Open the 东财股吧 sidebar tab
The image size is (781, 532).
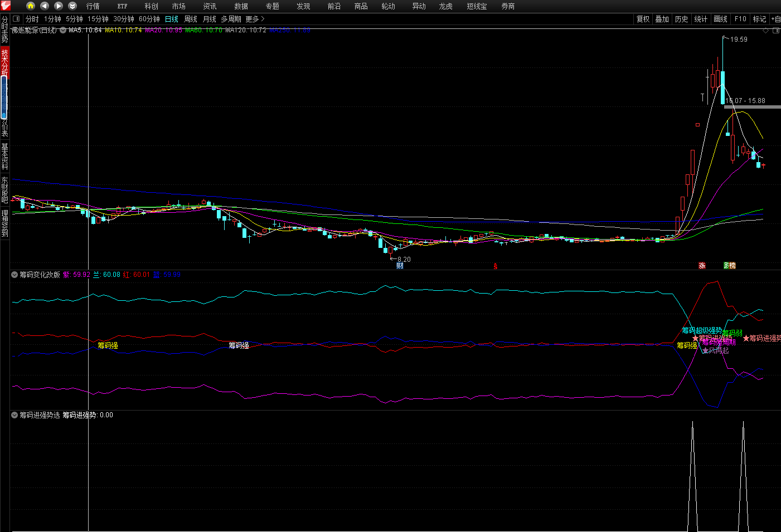pyautogui.click(x=5, y=189)
